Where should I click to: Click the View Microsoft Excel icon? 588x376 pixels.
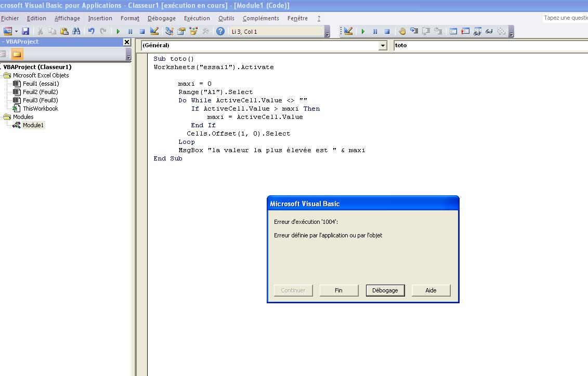pyautogui.click(x=7, y=32)
